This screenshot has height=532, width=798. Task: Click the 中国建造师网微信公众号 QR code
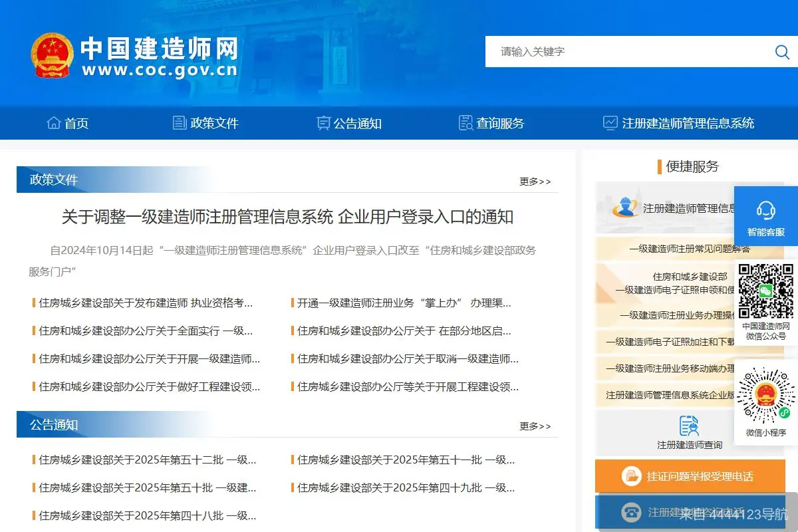point(766,291)
